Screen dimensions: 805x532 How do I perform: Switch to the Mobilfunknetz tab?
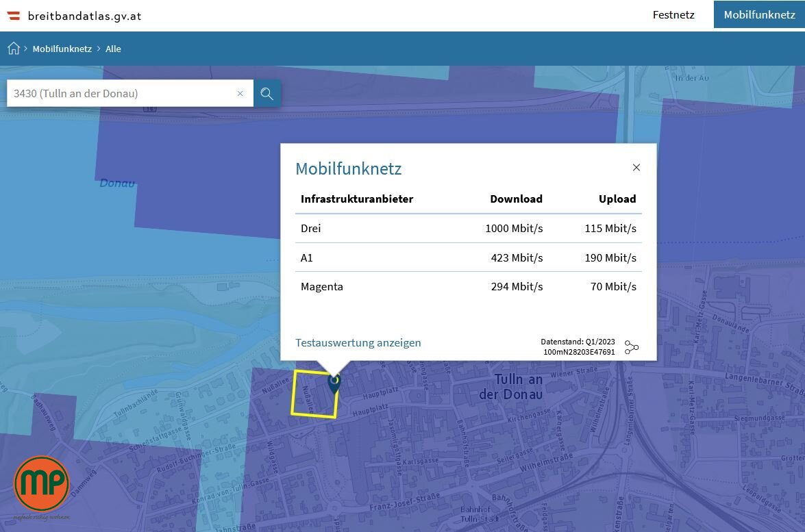click(759, 15)
